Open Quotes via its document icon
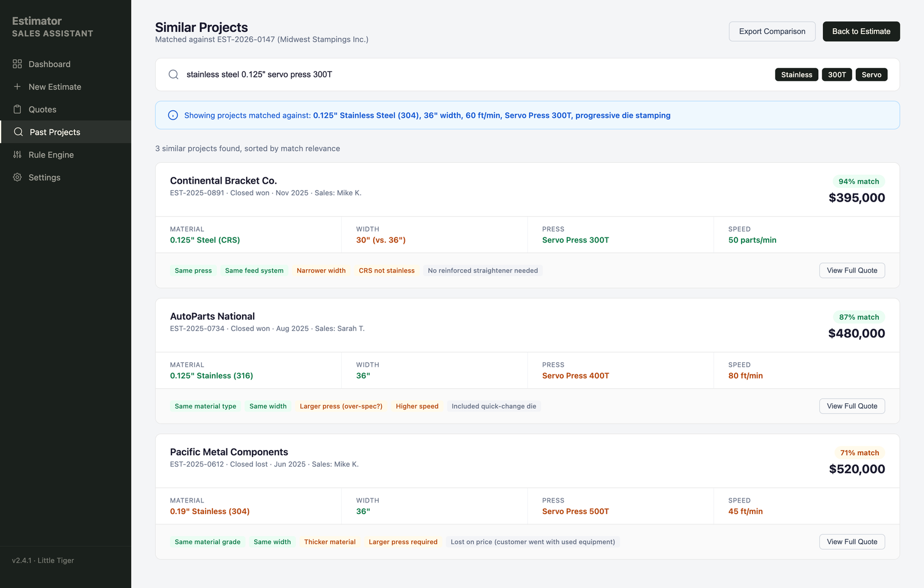Viewport: 924px width, 588px height. pos(18,109)
